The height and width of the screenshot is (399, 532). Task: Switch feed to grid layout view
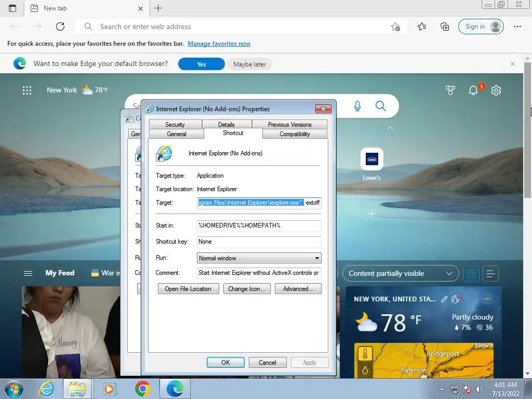[x=471, y=273]
